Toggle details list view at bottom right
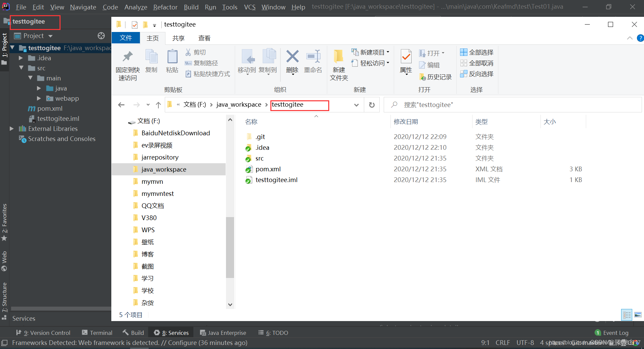 click(x=627, y=314)
